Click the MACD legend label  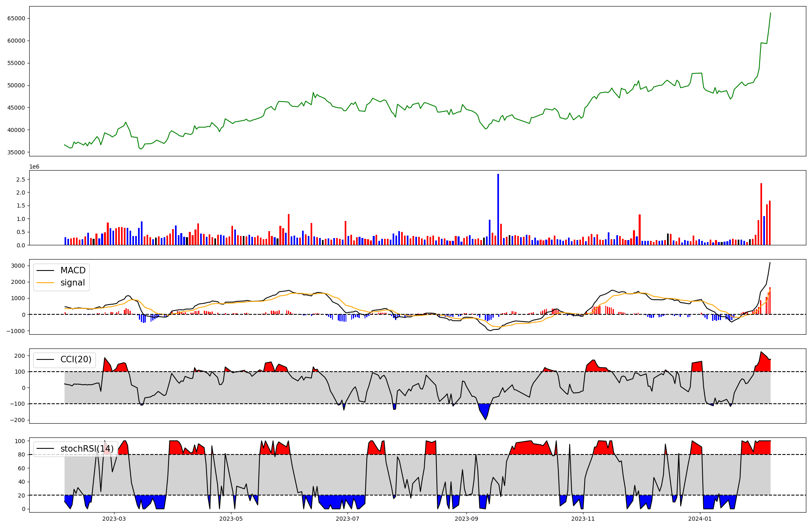(73, 270)
